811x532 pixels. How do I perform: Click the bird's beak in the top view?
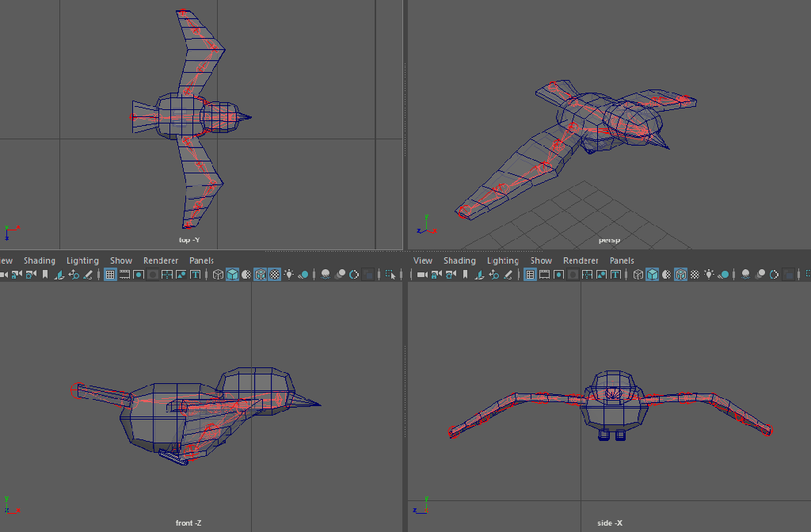246,118
